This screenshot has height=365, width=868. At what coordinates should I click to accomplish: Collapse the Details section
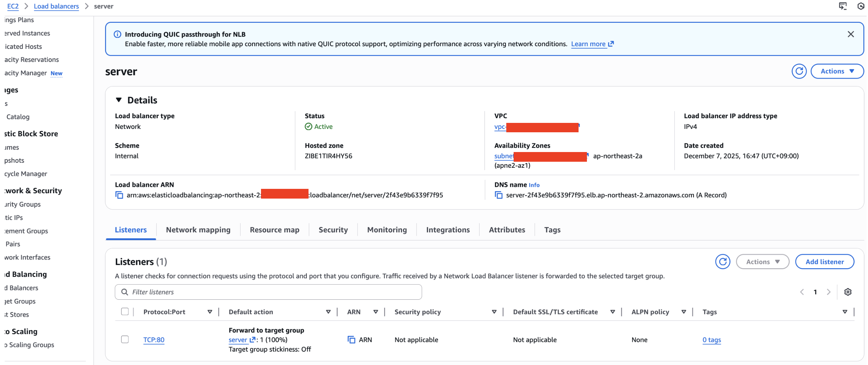pos(118,100)
